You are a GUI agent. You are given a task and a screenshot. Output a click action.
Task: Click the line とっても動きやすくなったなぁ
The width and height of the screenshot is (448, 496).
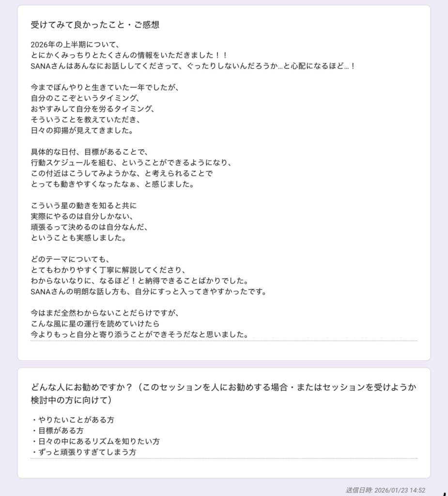click(113, 184)
